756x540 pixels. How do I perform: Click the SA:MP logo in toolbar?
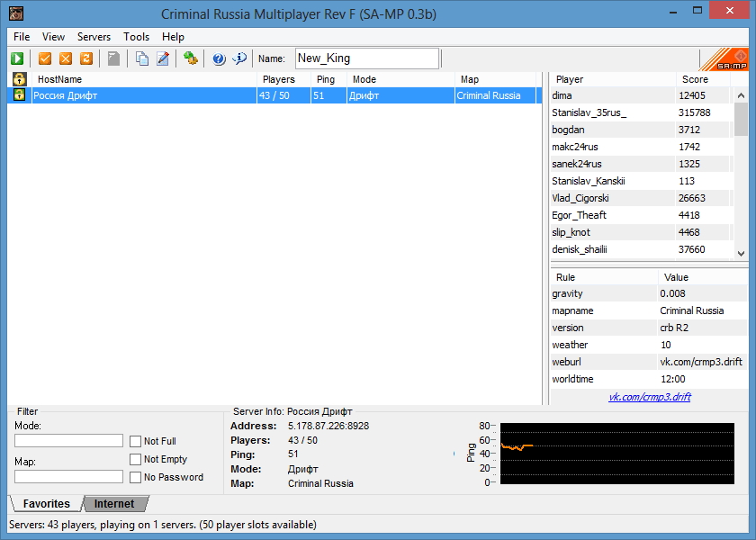click(724, 59)
